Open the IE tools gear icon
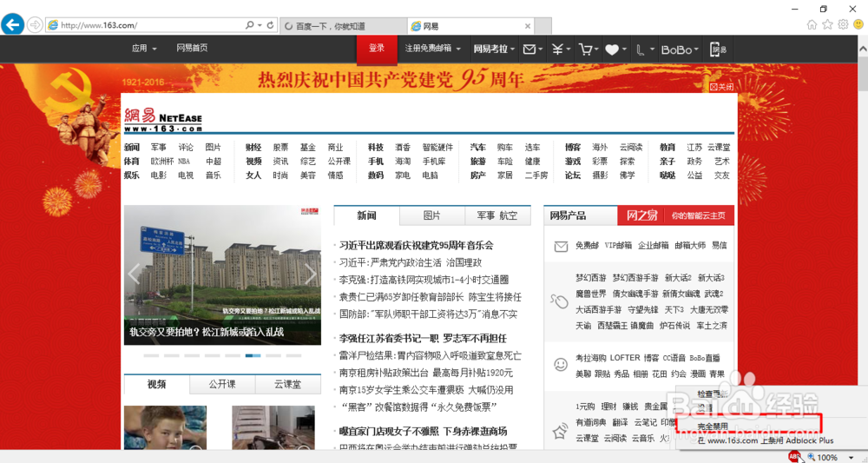This screenshot has width=868, height=463. click(x=843, y=24)
